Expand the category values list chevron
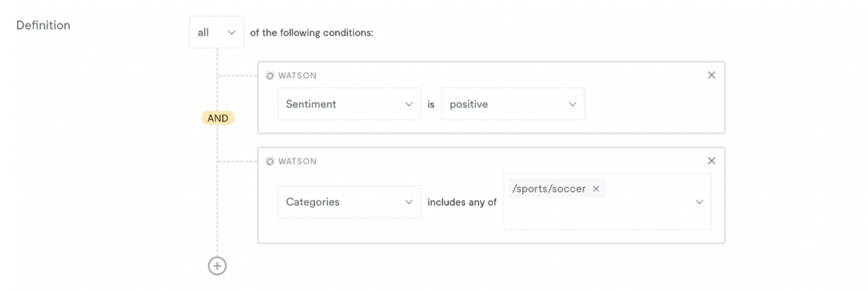 (x=699, y=202)
